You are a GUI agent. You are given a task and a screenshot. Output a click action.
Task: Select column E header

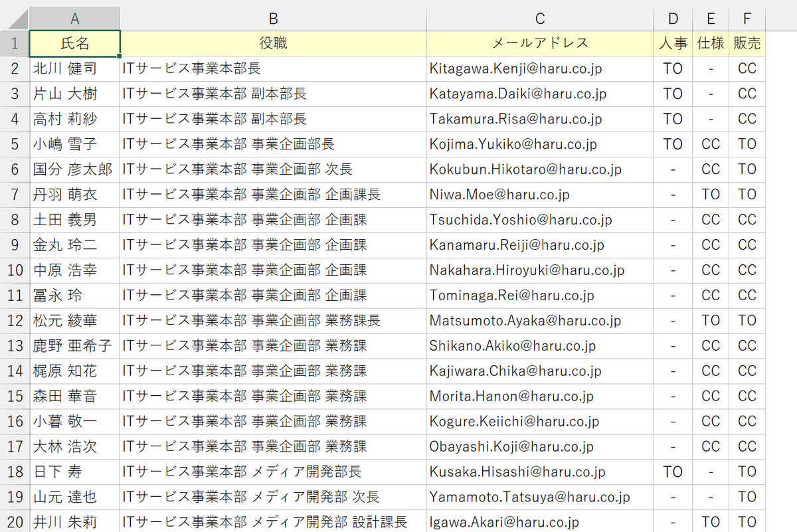coord(711,18)
